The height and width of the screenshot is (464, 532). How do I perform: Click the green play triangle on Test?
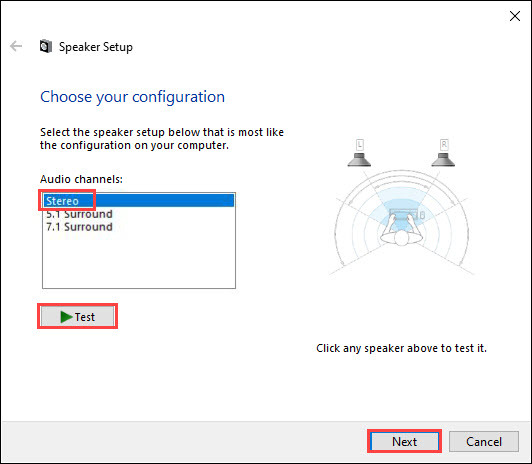coord(66,317)
